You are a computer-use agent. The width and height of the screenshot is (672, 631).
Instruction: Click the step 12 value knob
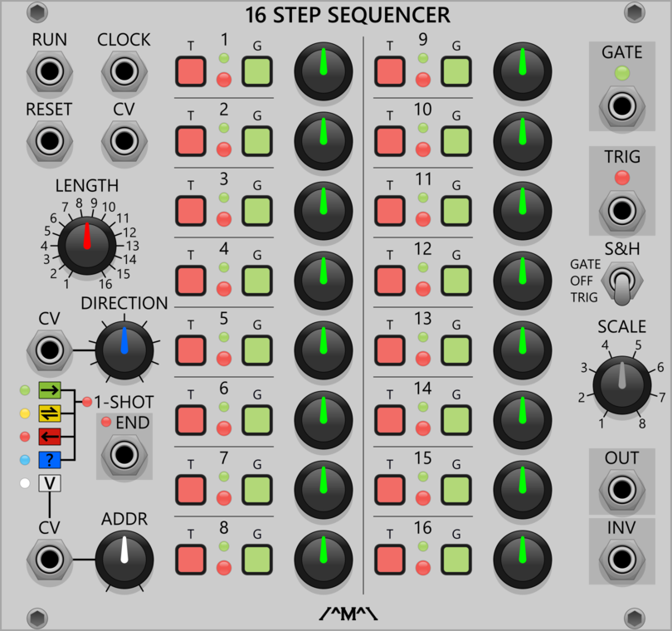523,281
